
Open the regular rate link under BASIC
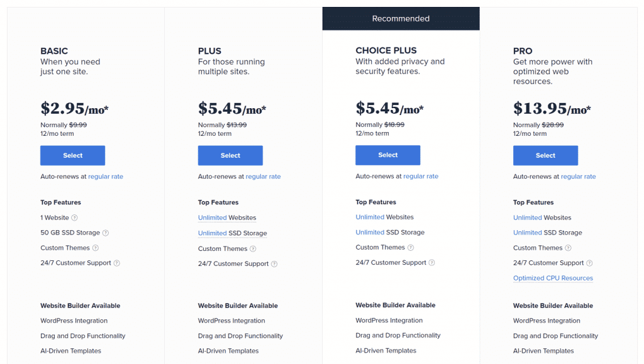click(x=105, y=177)
